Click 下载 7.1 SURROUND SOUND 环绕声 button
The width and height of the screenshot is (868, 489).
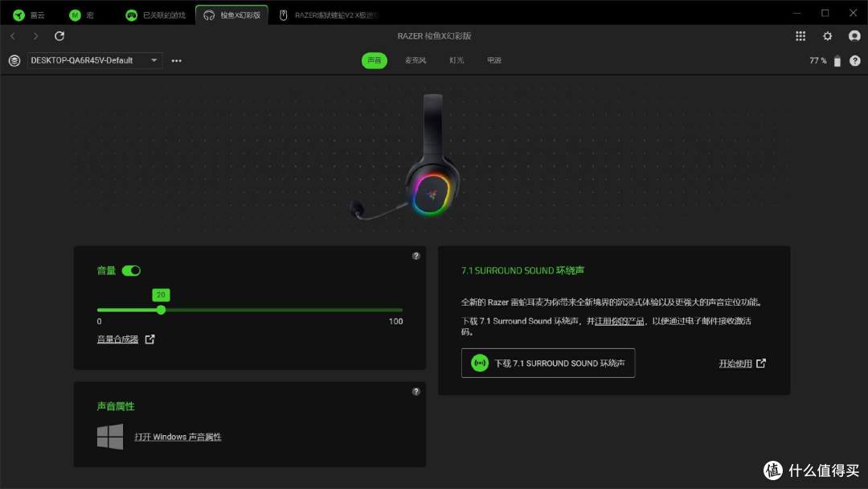(x=548, y=364)
